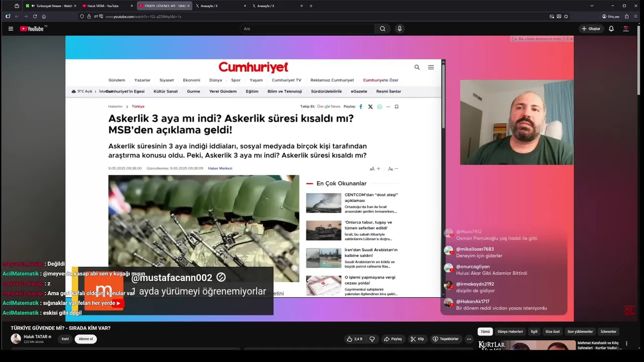Select the İlgili filter chip
This screenshot has width=644, height=362.
pos(534,332)
